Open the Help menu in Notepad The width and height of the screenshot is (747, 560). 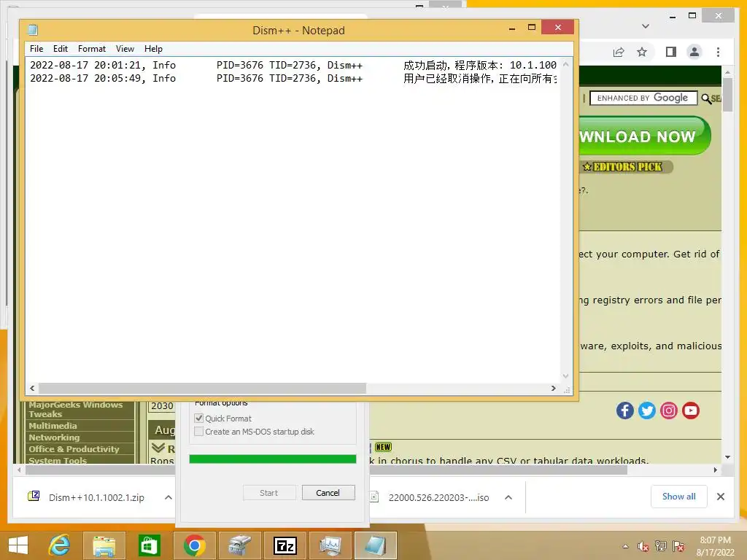(153, 49)
